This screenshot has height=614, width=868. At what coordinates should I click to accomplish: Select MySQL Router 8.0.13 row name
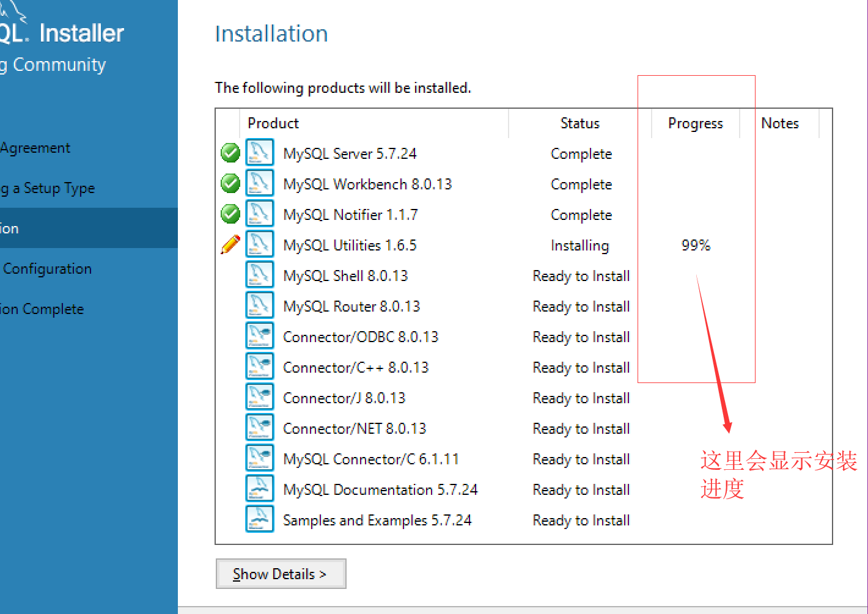pos(351,307)
